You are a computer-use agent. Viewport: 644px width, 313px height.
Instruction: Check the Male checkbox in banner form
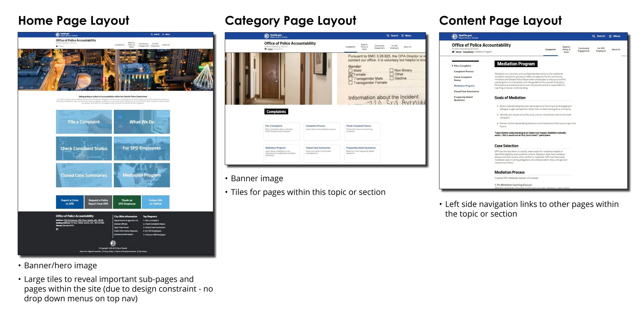click(x=350, y=70)
